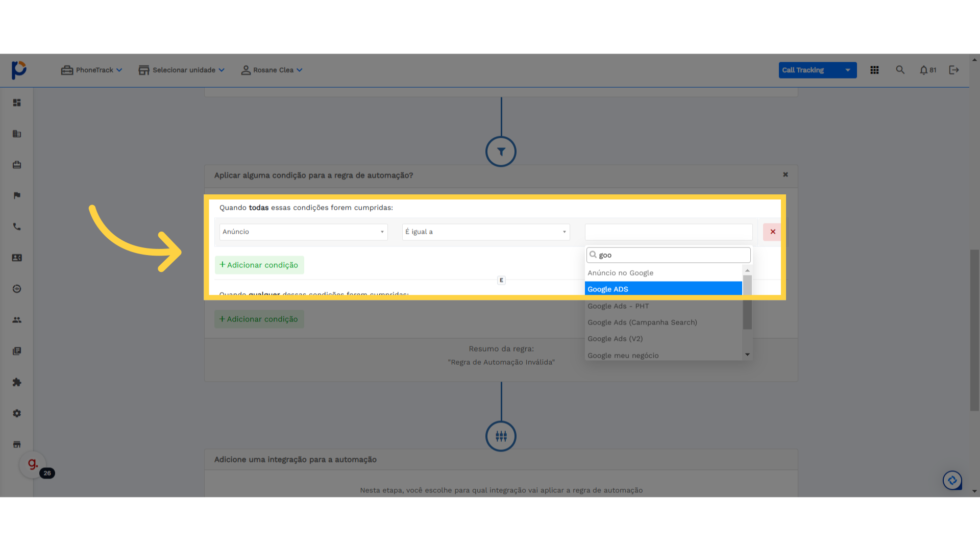
Task: Select Google Ads (Campanha Search) option
Action: [663, 322]
